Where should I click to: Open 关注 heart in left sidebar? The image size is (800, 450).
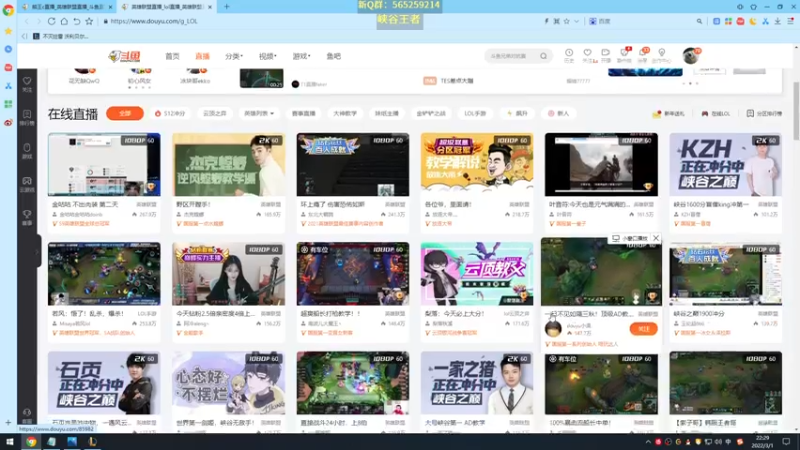27,84
